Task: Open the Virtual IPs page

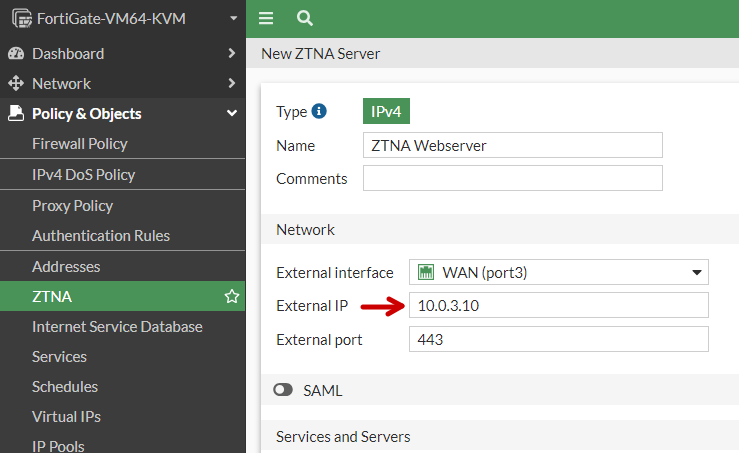Action: (x=66, y=416)
